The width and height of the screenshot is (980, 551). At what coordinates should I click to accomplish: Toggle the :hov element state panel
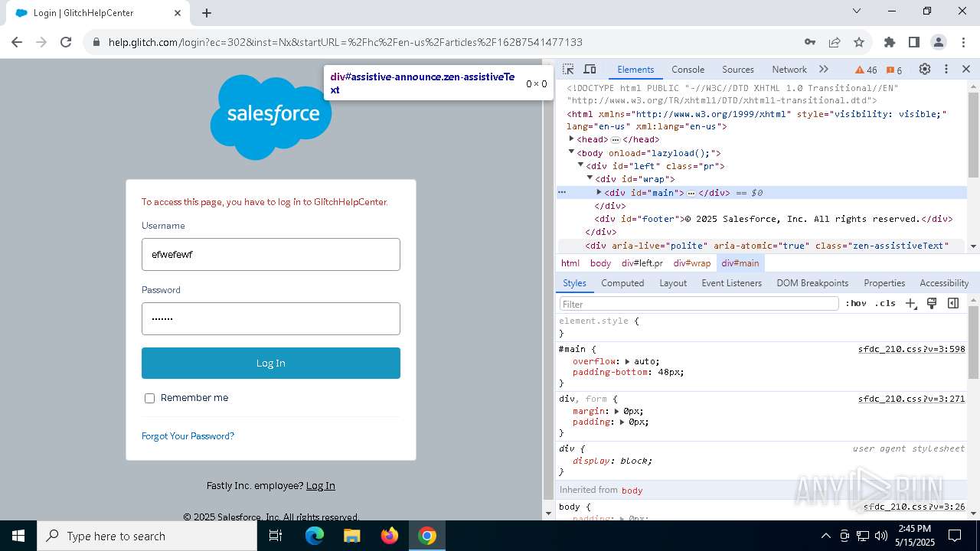[x=856, y=304]
